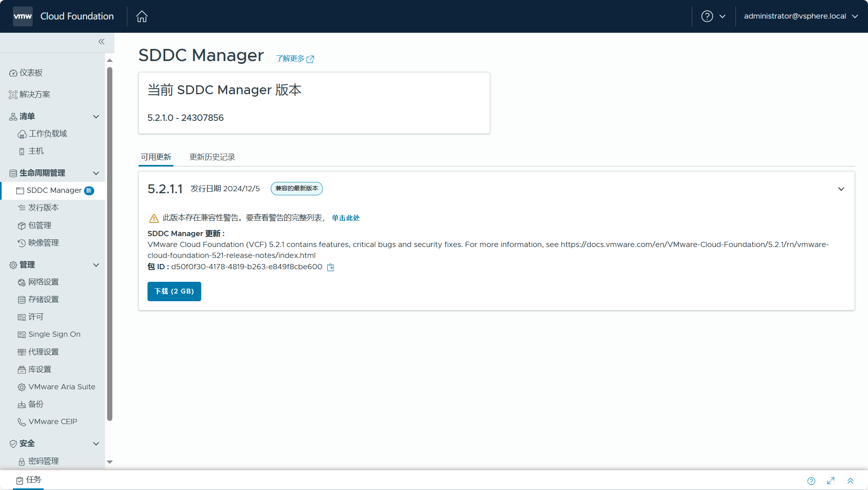Open administrator@vsphere.local user dropdown
The width and height of the screenshot is (868, 490).
(801, 16)
